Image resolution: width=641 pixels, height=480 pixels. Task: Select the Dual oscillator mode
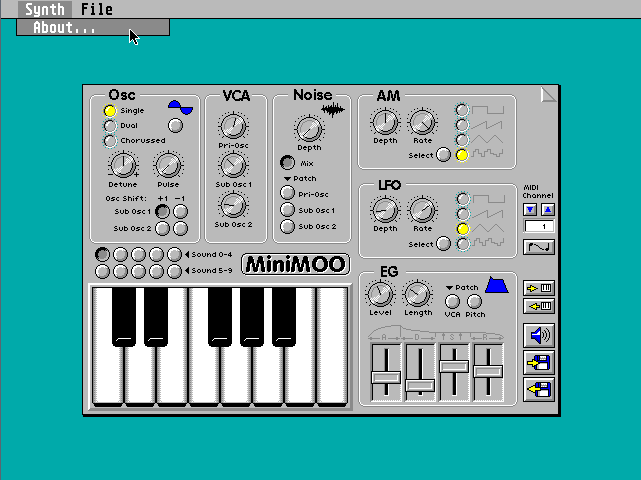pyautogui.click(x=110, y=126)
